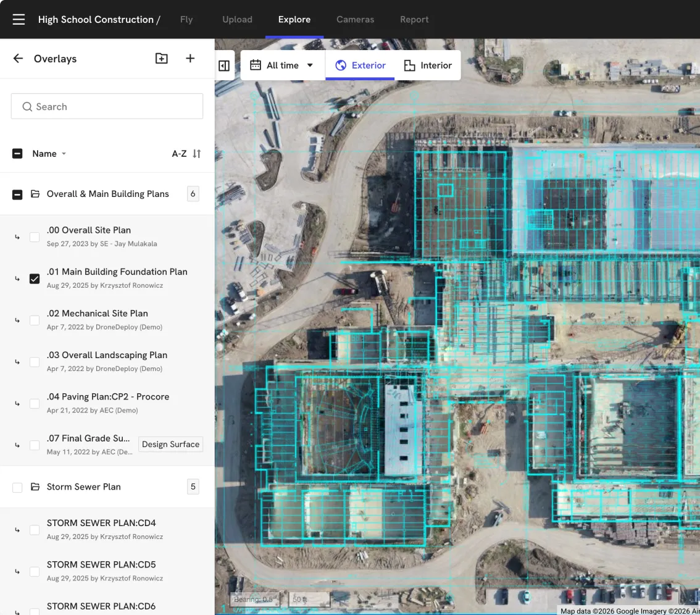
Task: Click the A-Z sort order icon
Action: [x=197, y=154]
